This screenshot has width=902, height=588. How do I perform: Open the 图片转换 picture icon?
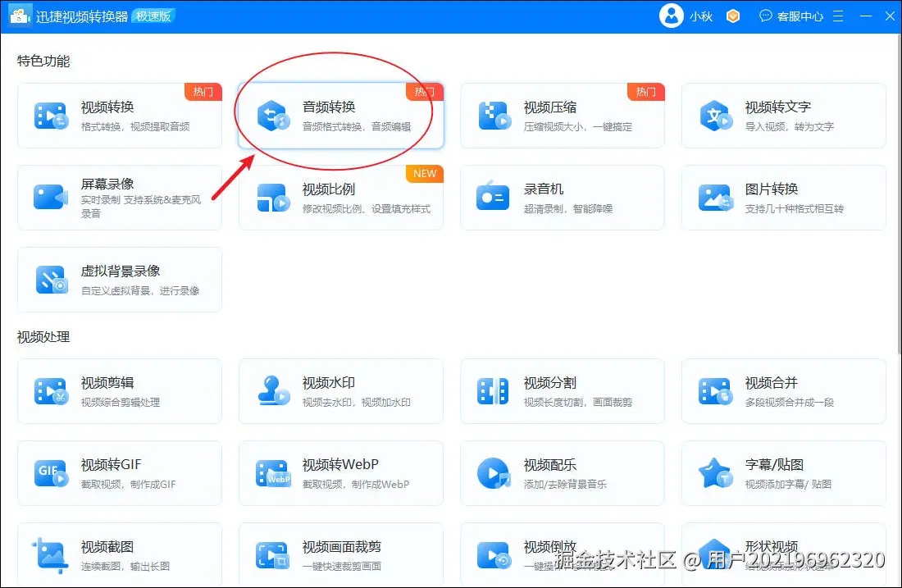[714, 198]
